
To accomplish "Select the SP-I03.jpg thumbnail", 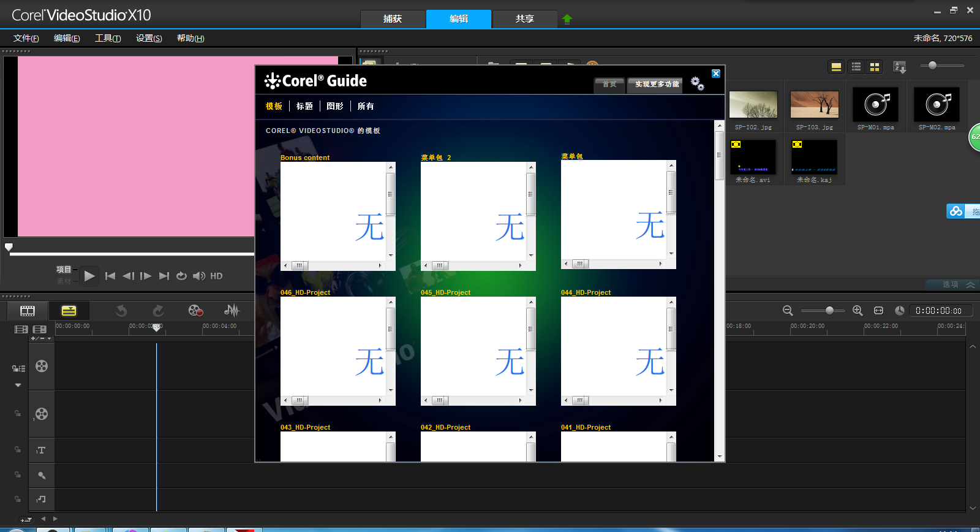I will point(815,104).
